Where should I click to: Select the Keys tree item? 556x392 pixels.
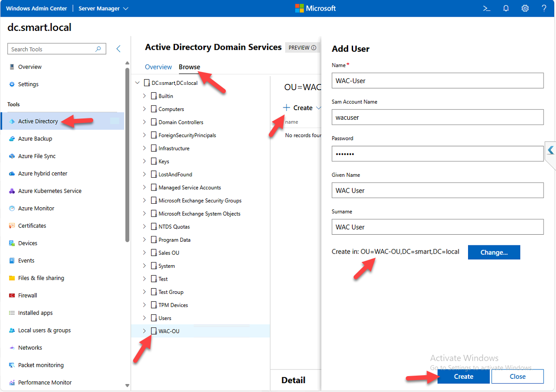coord(164,161)
